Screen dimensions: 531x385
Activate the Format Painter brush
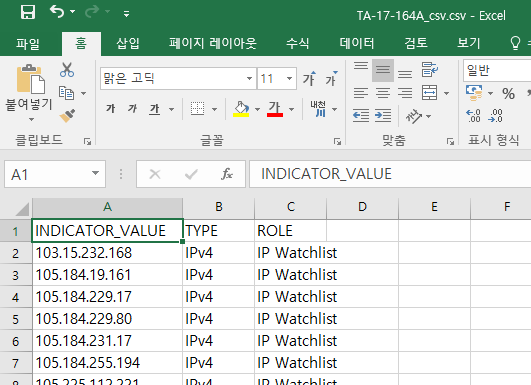pos(67,115)
